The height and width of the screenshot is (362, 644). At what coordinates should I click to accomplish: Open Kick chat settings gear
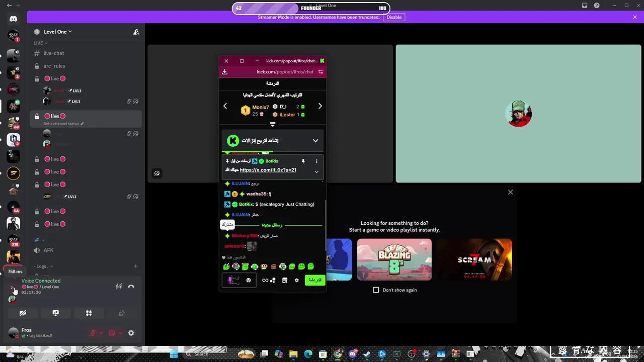[297, 280]
